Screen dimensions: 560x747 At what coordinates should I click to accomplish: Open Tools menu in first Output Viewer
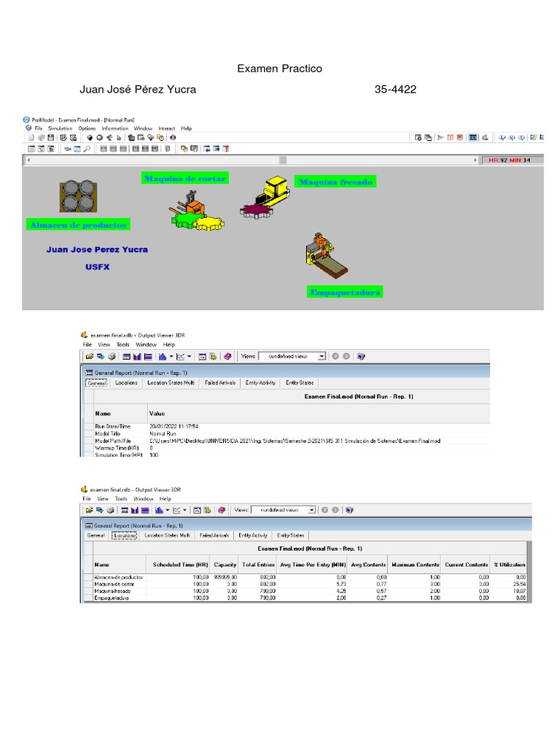click(x=122, y=344)
